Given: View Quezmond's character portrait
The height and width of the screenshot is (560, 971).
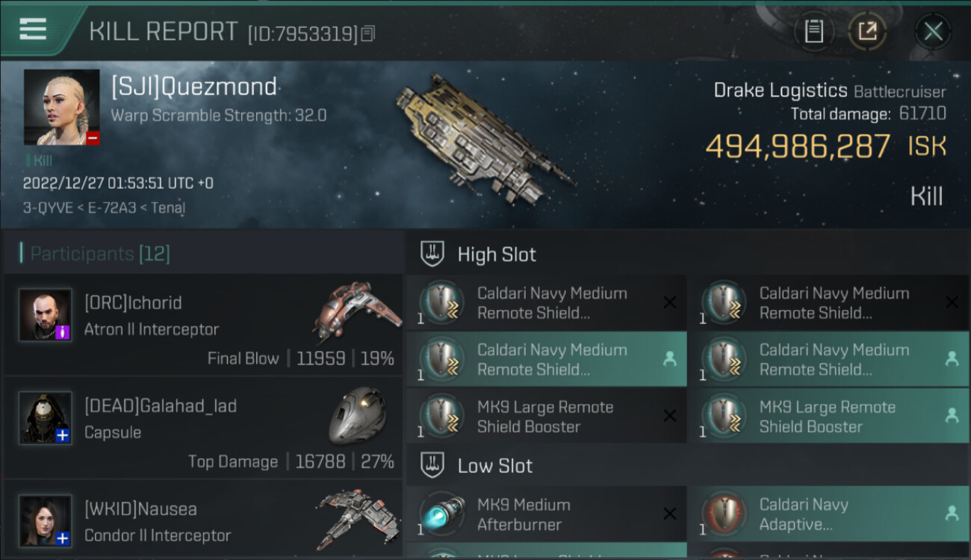Looking at the screenshot, I should (61, 107).
